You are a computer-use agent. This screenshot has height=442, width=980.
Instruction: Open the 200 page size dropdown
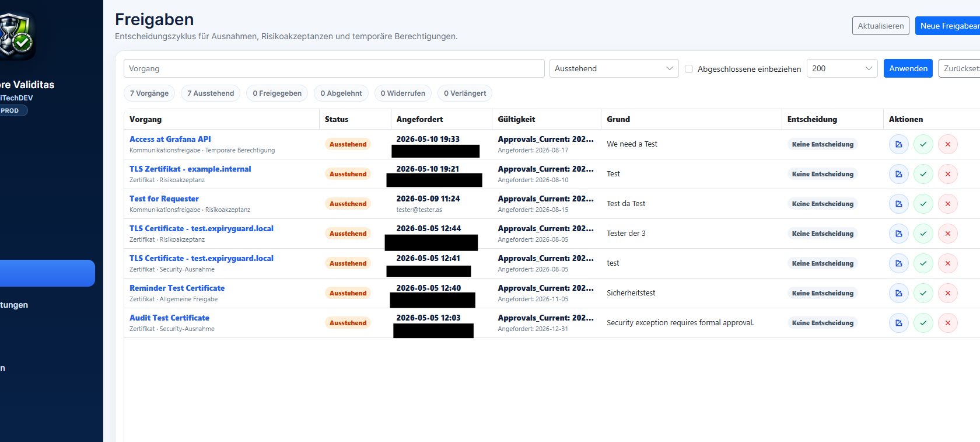tap(842, 68)
